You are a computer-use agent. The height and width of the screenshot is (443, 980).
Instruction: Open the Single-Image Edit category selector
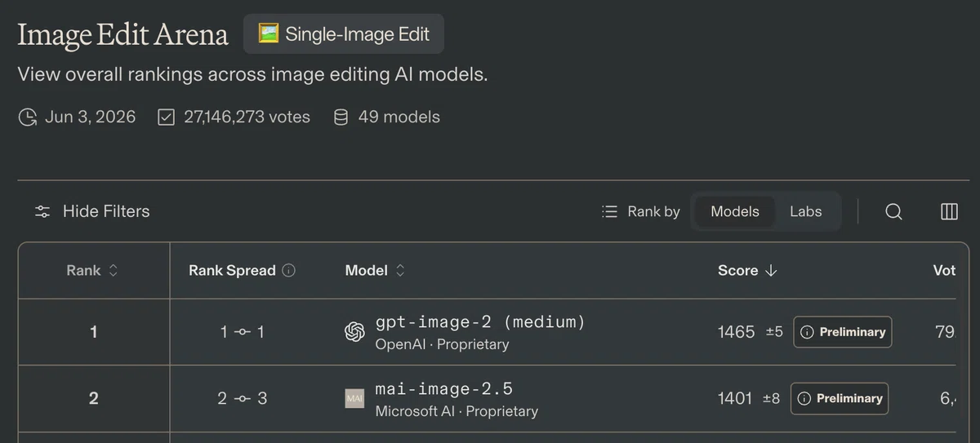click(x=344, y=34)
